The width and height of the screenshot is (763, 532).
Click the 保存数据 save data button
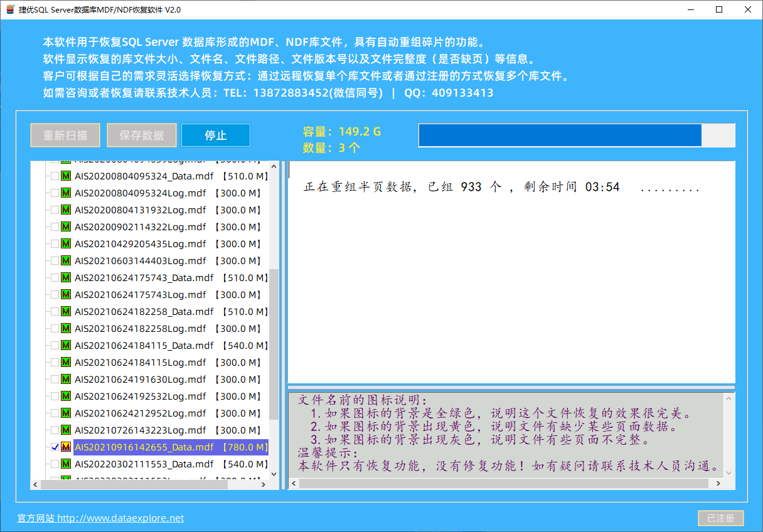pyautogui.click(x=142, y=136)
